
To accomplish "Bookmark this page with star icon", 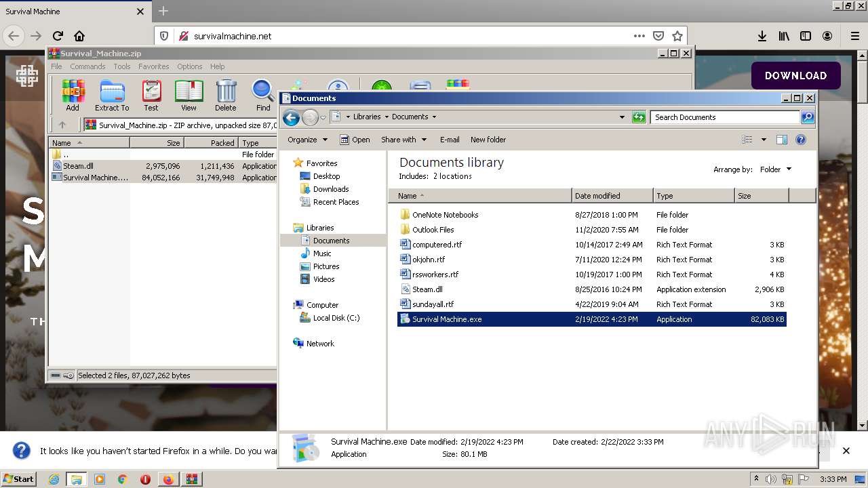I will tap(677, 36).
